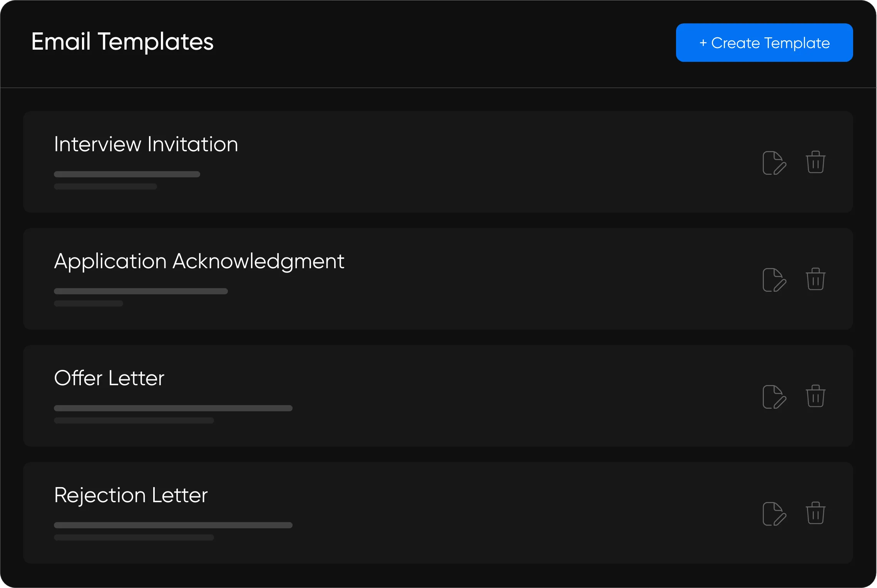This screenshot has width=877, height=588.
Task: Open the Offer Letter title
Action: coord(109,378)
